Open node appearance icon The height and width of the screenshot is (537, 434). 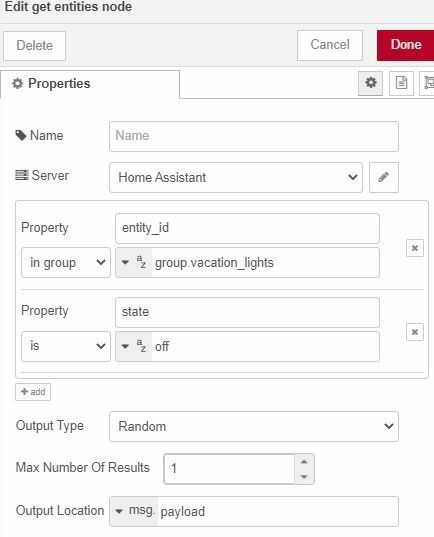coord(427,83)
